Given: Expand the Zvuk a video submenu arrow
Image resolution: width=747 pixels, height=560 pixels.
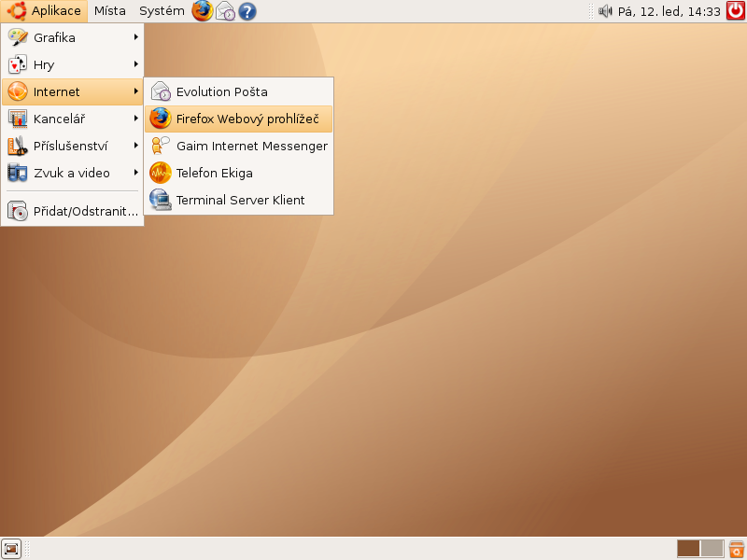Looking at the screenshot, I should (x=136, y=173).
